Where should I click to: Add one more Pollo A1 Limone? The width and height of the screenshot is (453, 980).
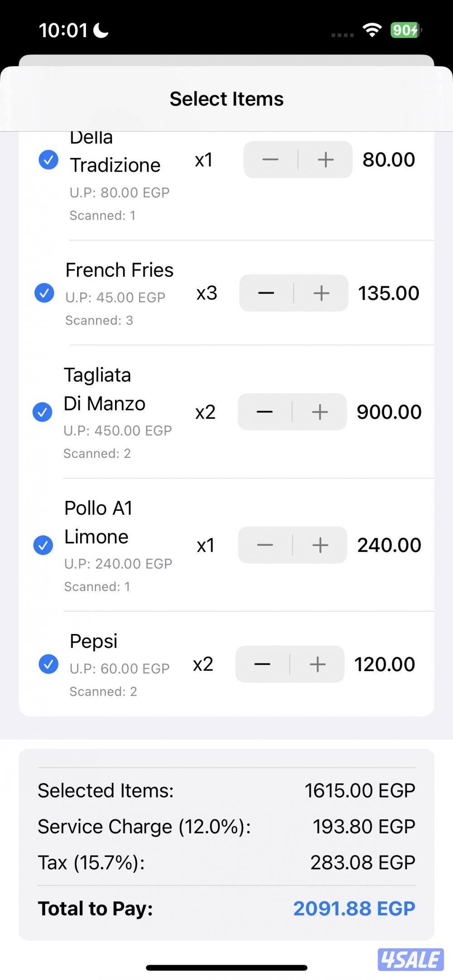320,545
